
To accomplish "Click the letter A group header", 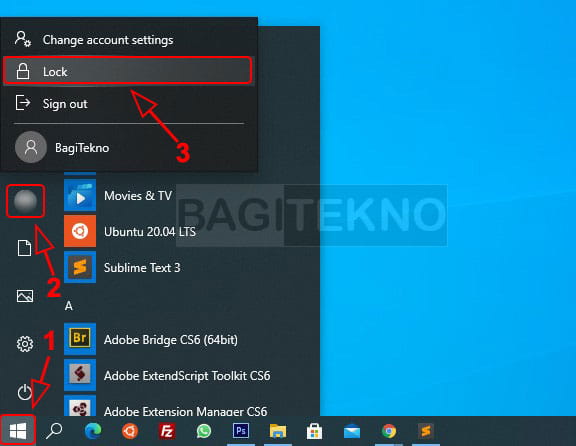I will tap(69, 306).
